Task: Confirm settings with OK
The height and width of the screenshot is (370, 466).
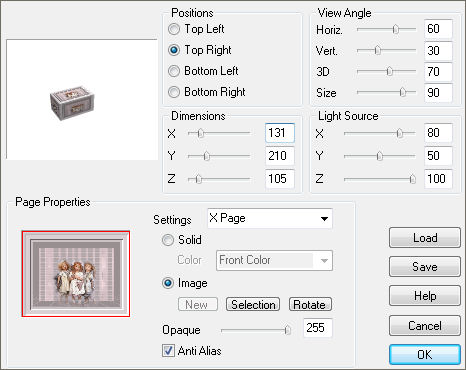Action: click(425, 354)
